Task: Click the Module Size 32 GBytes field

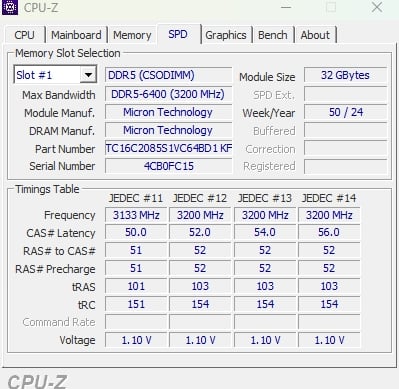Action: click(x=346, y=75)
